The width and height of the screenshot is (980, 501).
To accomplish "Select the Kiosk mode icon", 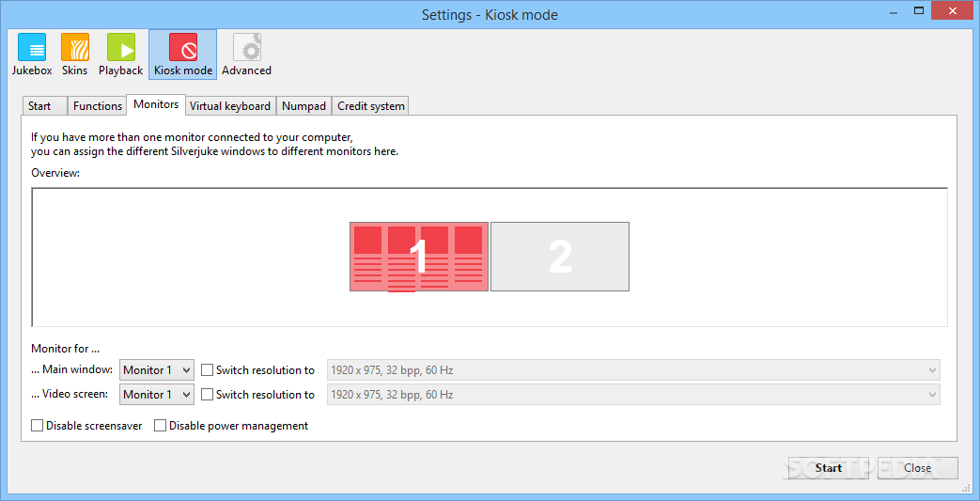I will [183, 55].
